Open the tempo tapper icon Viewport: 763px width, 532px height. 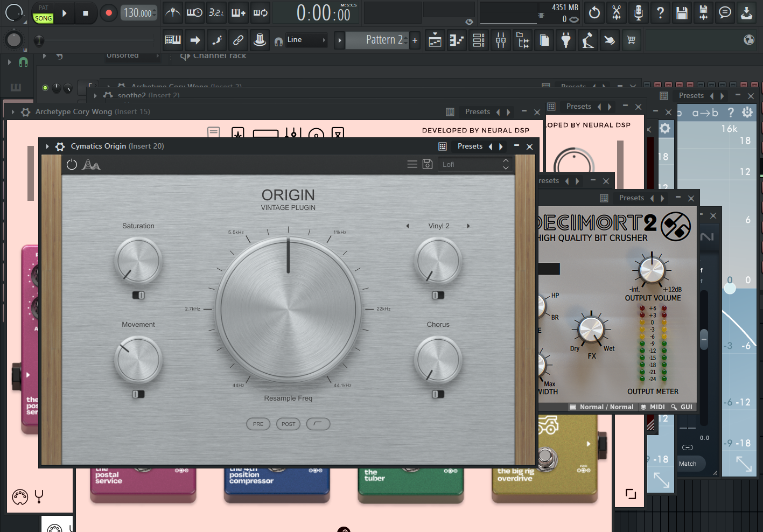(x=588, y=40)
